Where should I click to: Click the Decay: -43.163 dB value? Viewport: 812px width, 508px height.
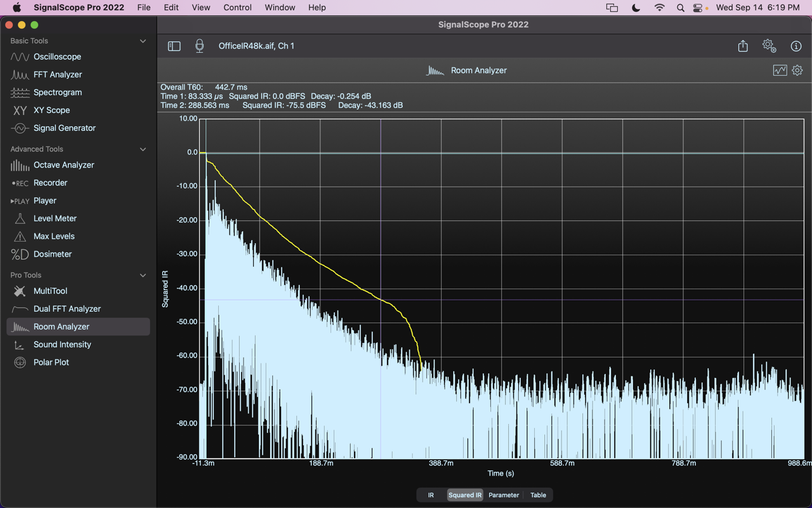pos(370,105)
